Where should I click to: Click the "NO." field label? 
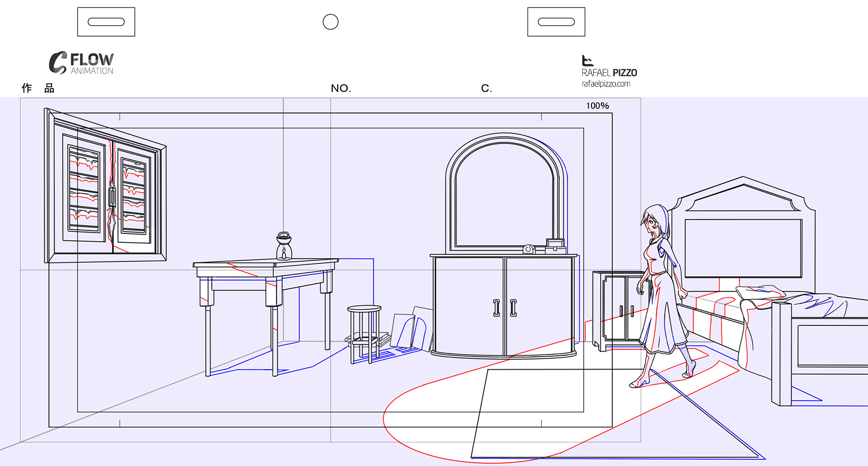pos(341,88)
